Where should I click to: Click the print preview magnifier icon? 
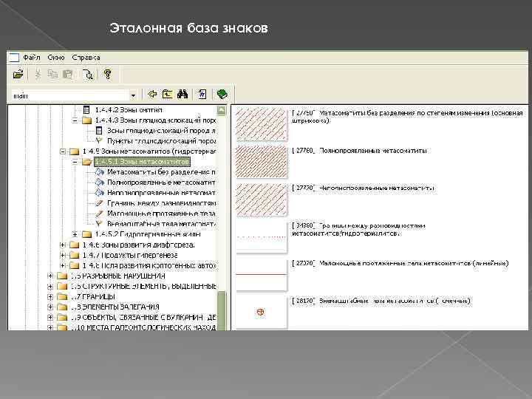(88, 75)
